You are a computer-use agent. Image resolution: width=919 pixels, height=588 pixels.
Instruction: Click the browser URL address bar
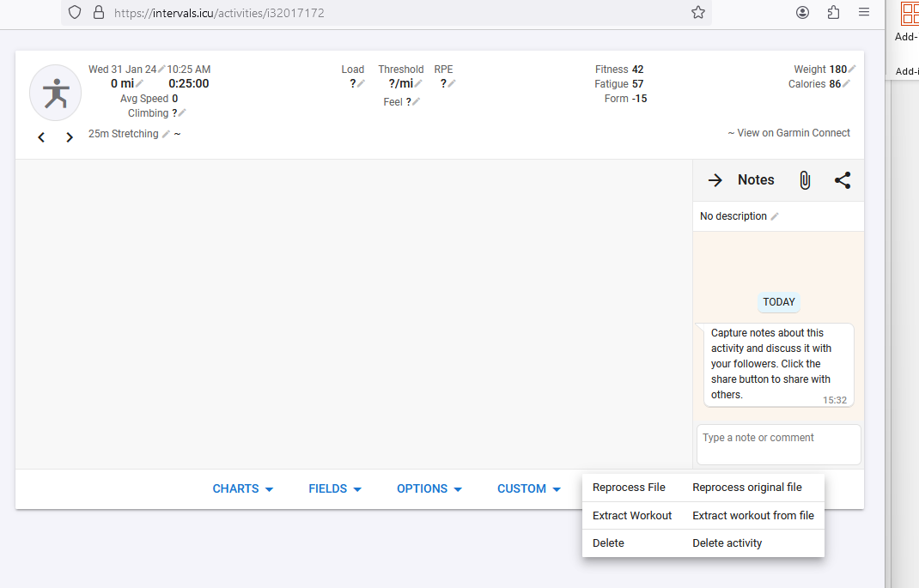pyautogui.click(x=386, y=13)
